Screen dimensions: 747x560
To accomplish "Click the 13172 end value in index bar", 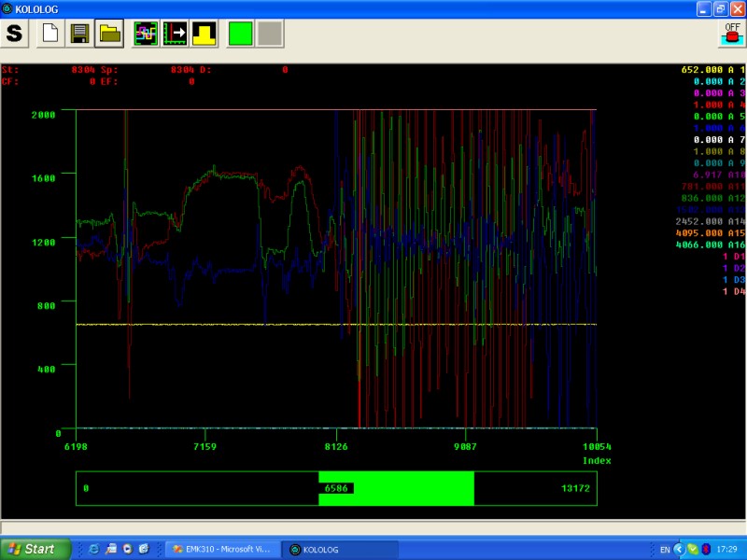I will (575, 488).
